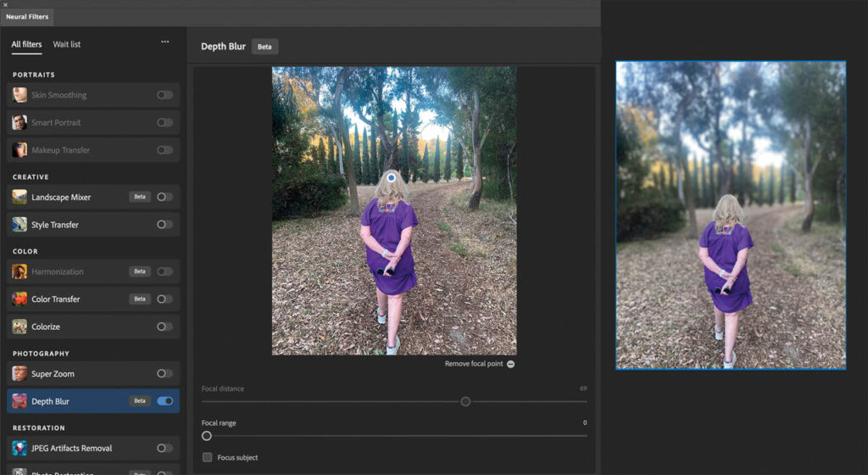Viewport: 868px width, 475px height.
Task: Click the Beta badge on Landscape Mixer
Action: 140,197
